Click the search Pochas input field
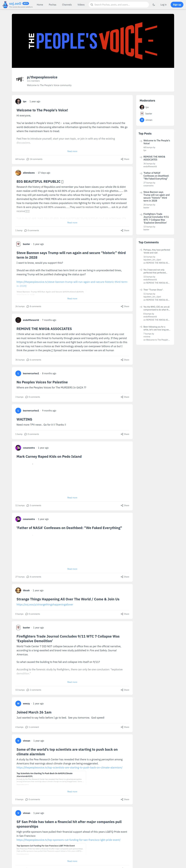The width and height of the screenshot is (186, 868). [118, 5]
